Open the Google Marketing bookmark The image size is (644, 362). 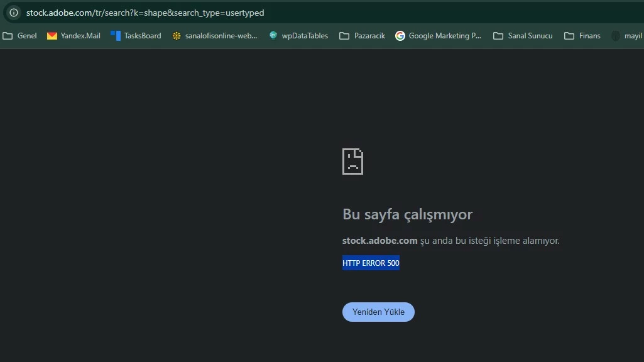click(438, 36)
